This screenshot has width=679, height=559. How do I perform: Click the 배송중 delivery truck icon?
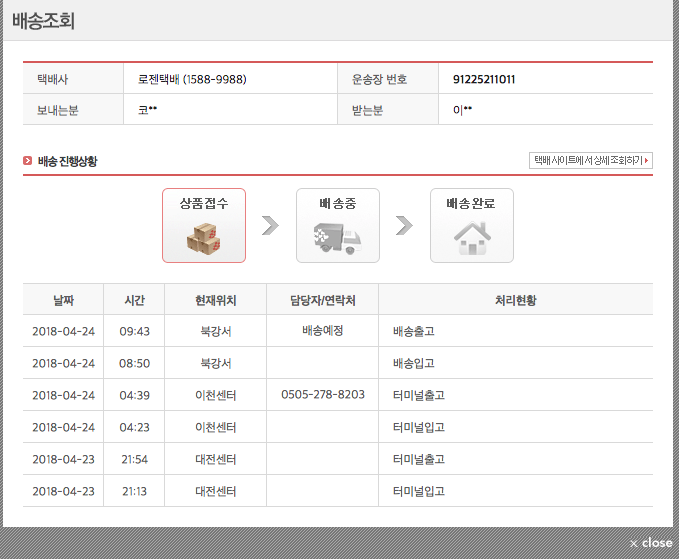337,238
